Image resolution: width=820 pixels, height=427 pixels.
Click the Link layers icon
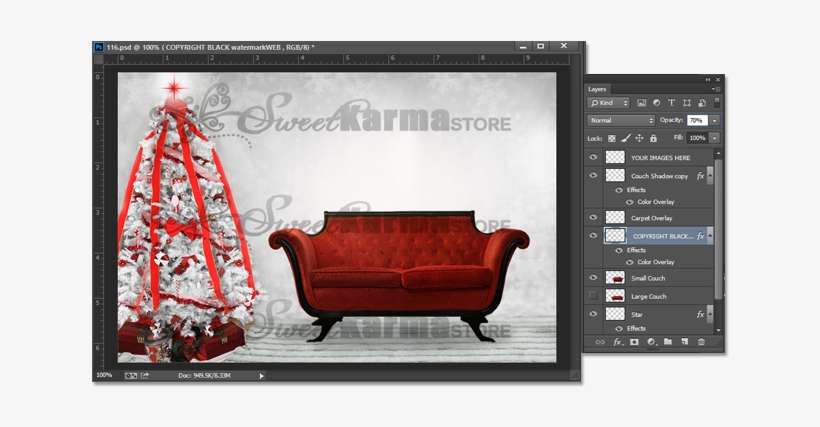(600, 342)
